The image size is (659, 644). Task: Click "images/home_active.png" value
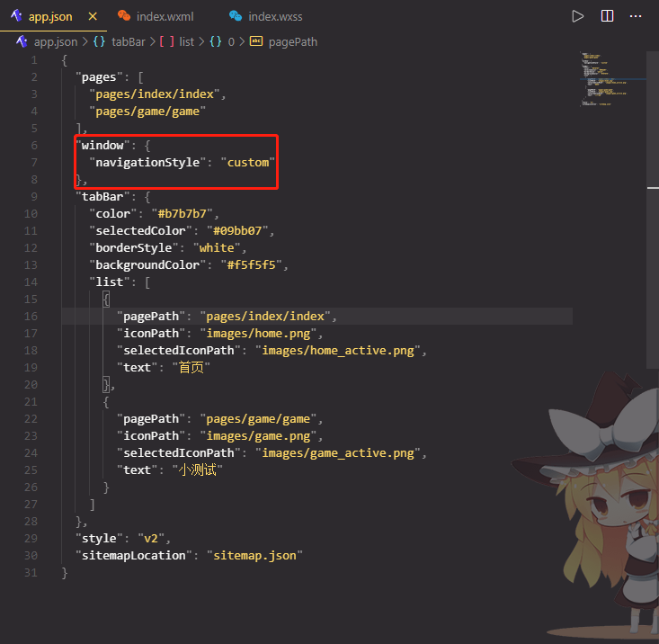coord(338,351)
